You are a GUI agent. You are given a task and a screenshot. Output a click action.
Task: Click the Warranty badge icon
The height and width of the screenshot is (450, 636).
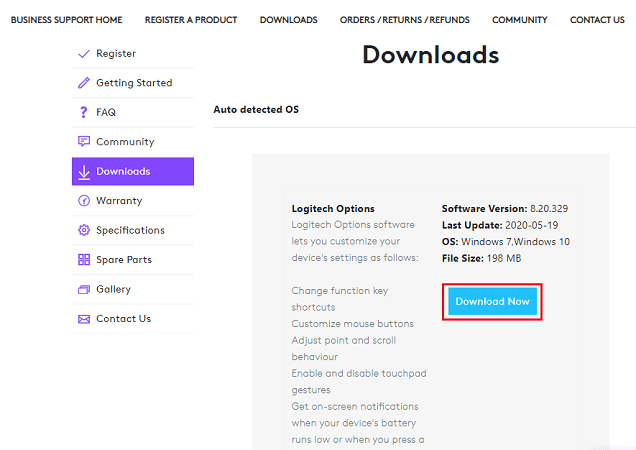84,201
